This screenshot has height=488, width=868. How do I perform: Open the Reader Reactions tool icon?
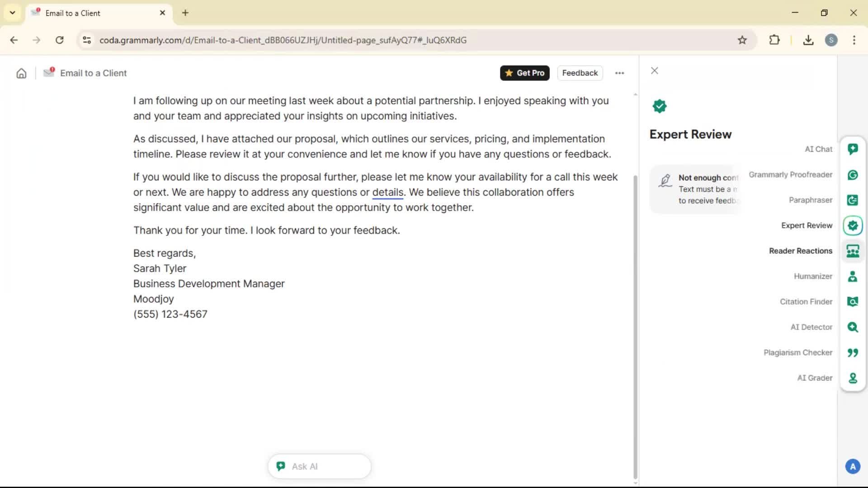tap(853, 251)
